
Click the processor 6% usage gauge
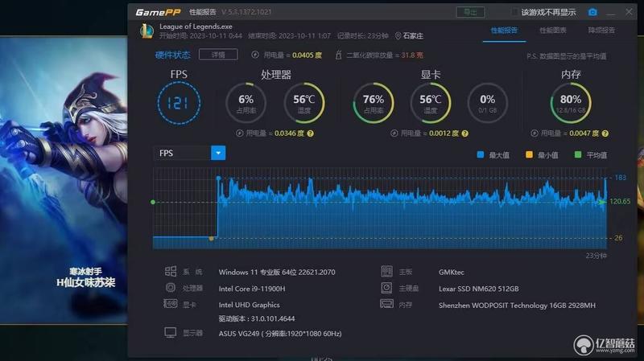(246, 103)
